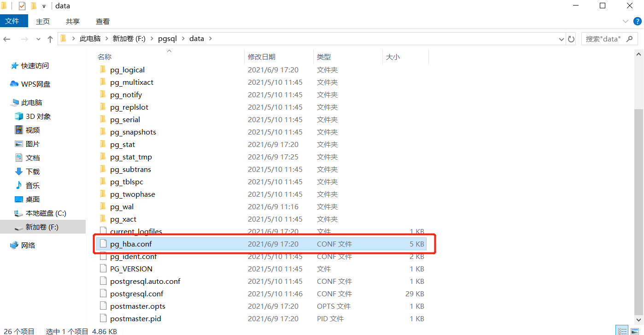Open 音乐 in the navigation pane
644x335 pixels.
point(32,185)
